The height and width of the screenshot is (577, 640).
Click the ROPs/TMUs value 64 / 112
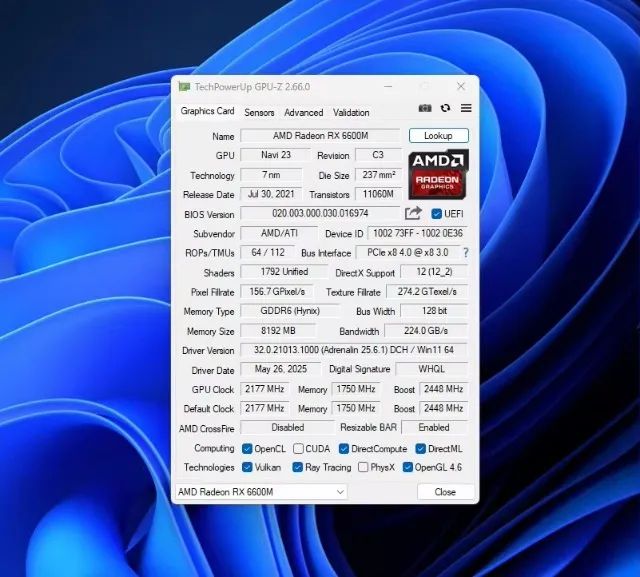pyautogui.click(x=268, y=253)
